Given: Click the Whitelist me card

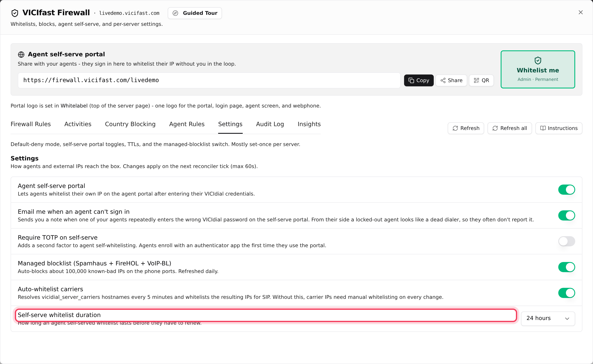Looking at the screenshot, I should [538, 69].
